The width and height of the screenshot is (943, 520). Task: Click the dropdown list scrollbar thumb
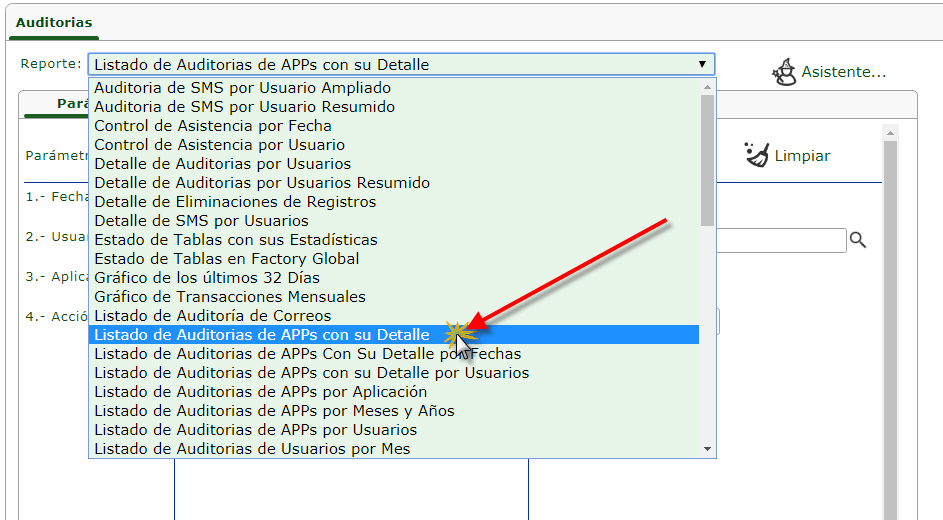[x=707, y=161]
